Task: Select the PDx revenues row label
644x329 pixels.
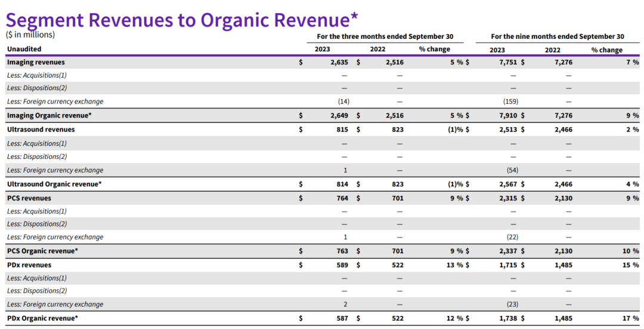Action: (x=29, y=265)
